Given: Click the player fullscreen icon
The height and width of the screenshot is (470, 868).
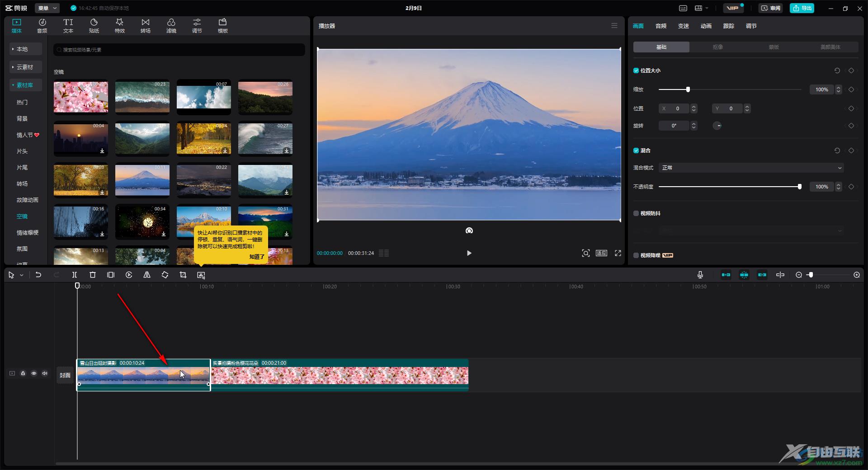Looking at the screenshot, I should [618, 253].
